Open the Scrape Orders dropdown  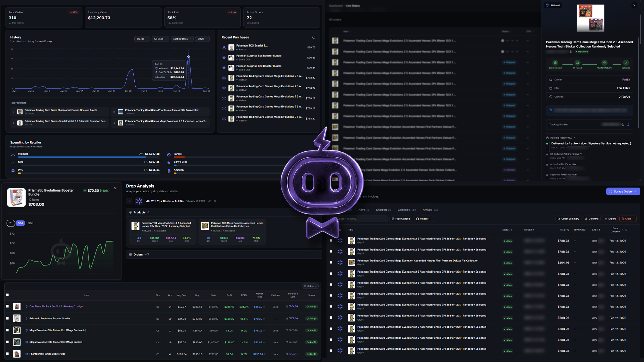(x=623, y=191)
